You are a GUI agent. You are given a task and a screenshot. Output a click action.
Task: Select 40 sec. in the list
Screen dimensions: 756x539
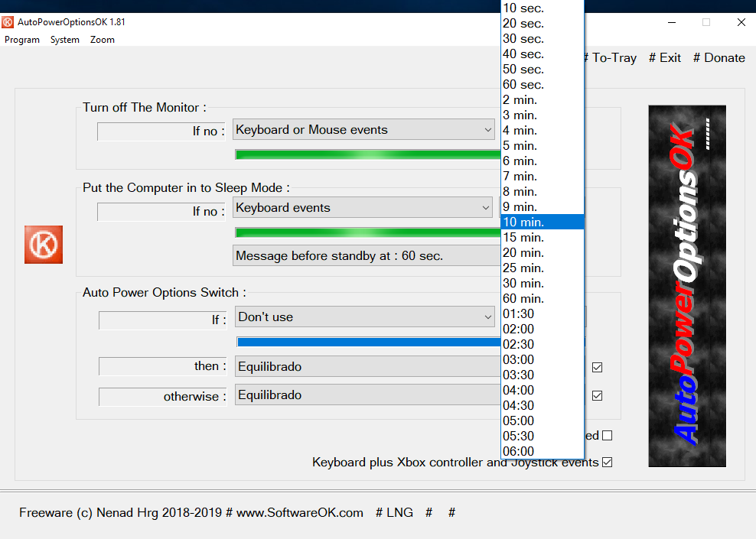click(x=543, y=54)
